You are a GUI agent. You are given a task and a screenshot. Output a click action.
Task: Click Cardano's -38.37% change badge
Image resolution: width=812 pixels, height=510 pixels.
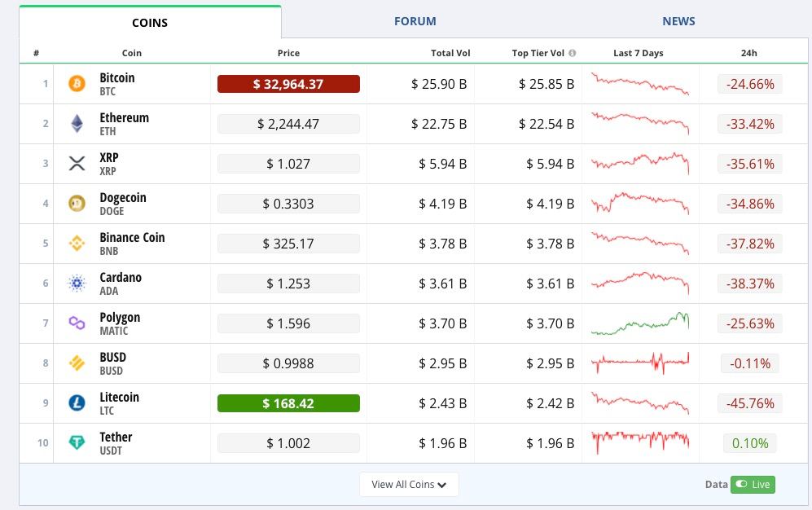tap(750, 284)
